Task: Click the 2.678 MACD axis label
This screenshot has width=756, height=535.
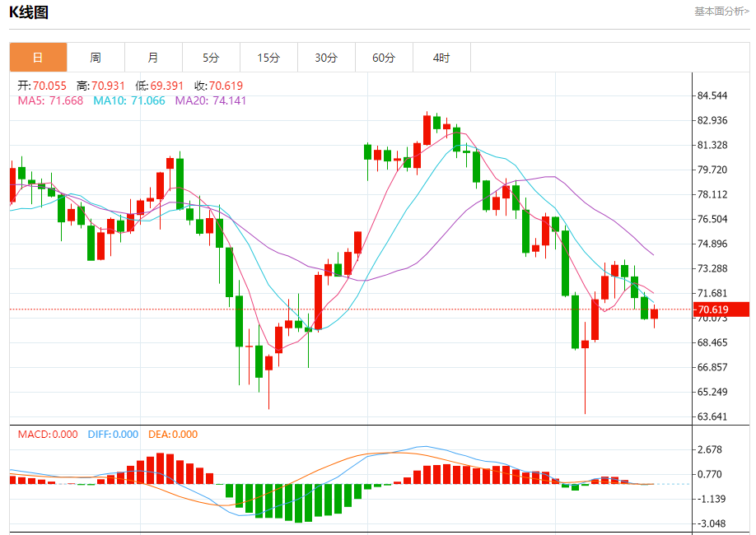Action: (710, 449)
